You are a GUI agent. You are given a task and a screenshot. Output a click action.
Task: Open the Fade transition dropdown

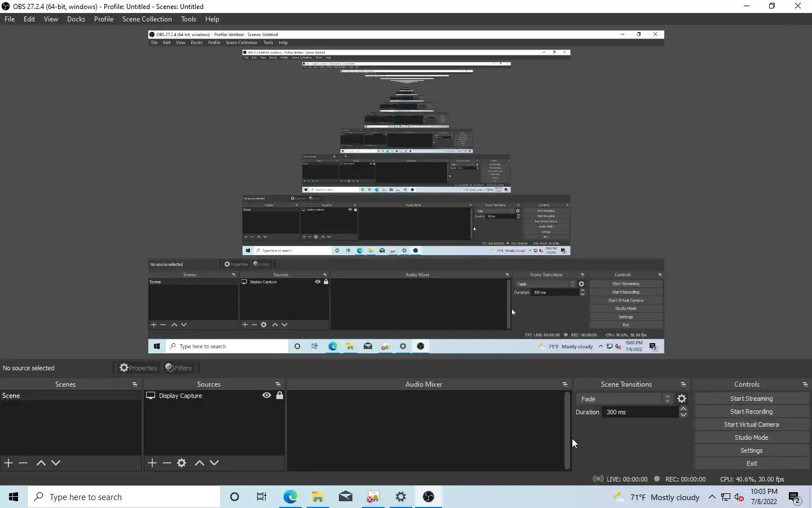pos(624,398)
